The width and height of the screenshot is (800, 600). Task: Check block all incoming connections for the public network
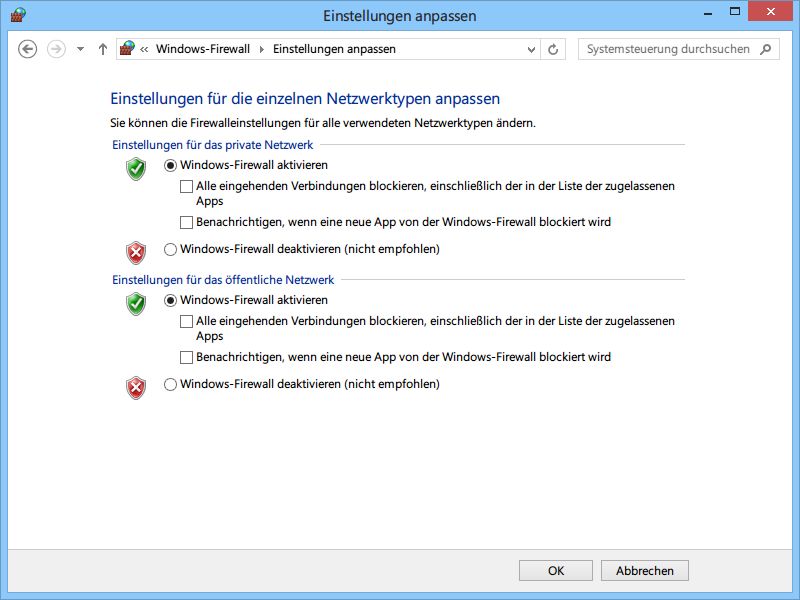tap(186, 321)
